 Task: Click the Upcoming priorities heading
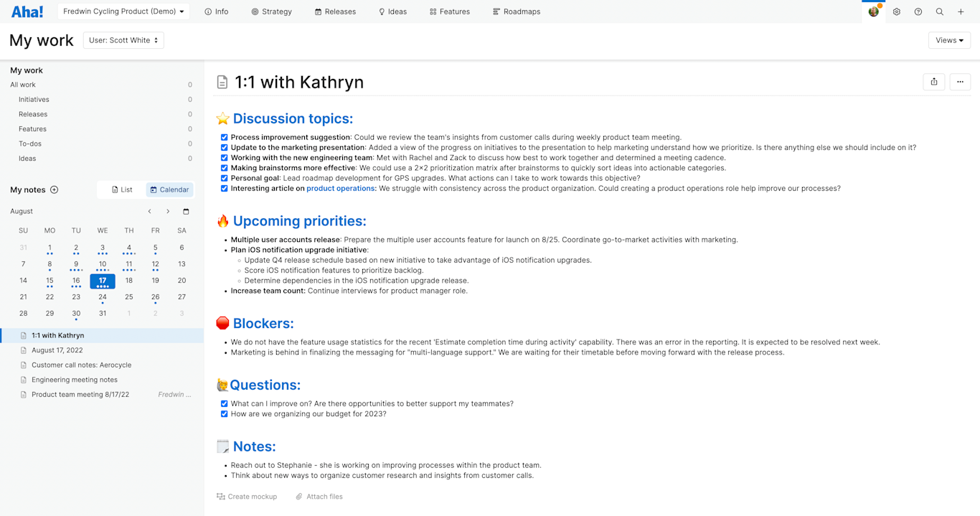(299, 221)
